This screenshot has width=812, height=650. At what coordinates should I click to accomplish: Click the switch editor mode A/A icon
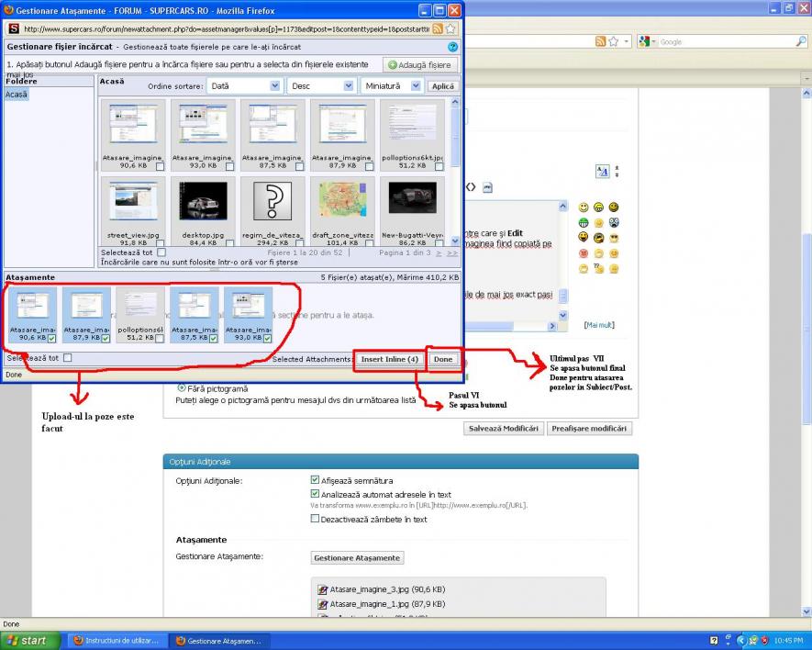pos(602,171)
